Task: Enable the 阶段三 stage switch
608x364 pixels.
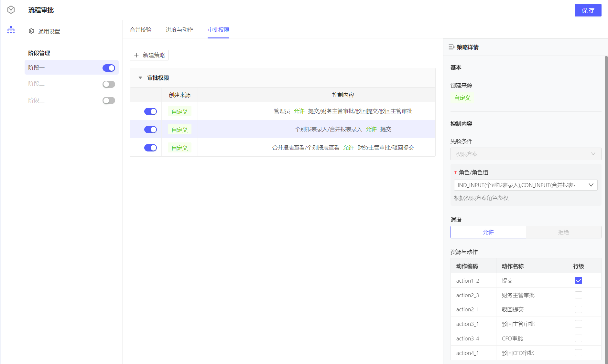Action: click(109, 100)
